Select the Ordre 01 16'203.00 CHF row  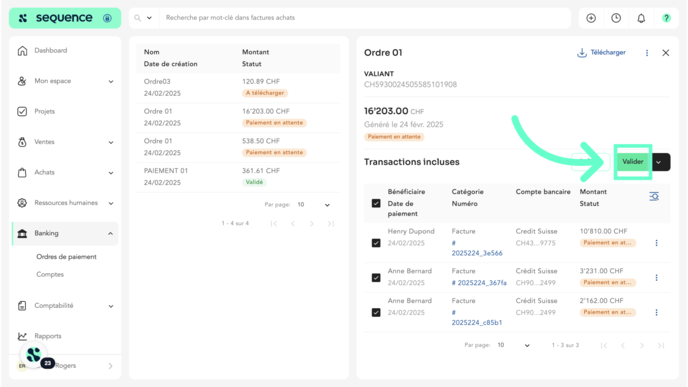pyautogui.click(x=238, y=117)
